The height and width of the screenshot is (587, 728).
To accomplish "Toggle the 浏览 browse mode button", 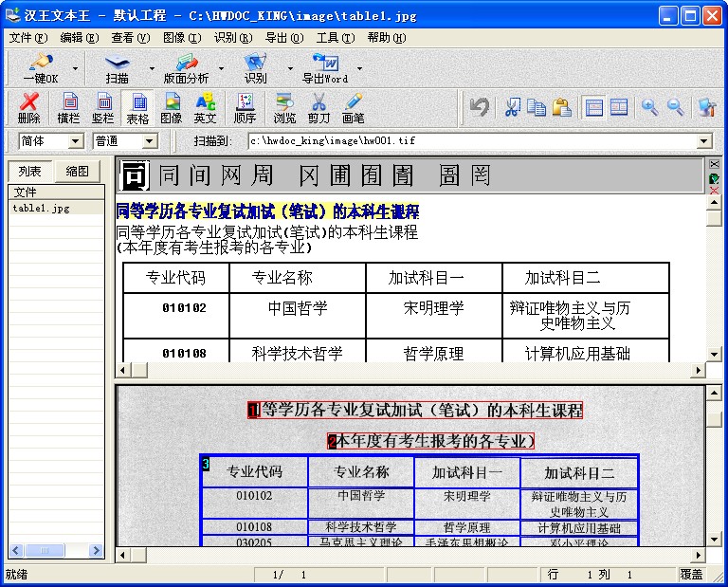I will pos(284,108).
